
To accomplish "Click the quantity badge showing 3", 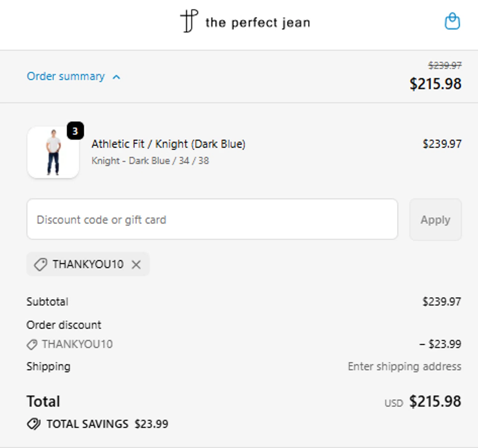I will 75,131.
